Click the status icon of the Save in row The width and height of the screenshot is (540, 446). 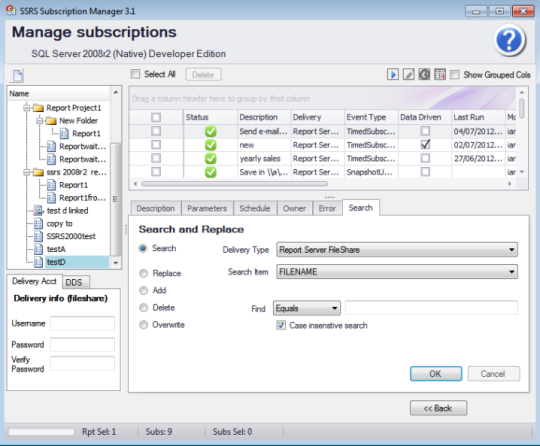click(x=210, y=172)
